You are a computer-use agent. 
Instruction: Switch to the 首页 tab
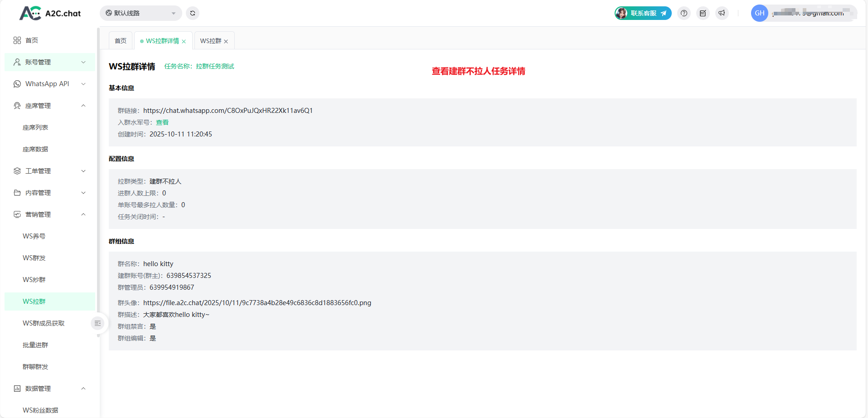pos(121,41)
